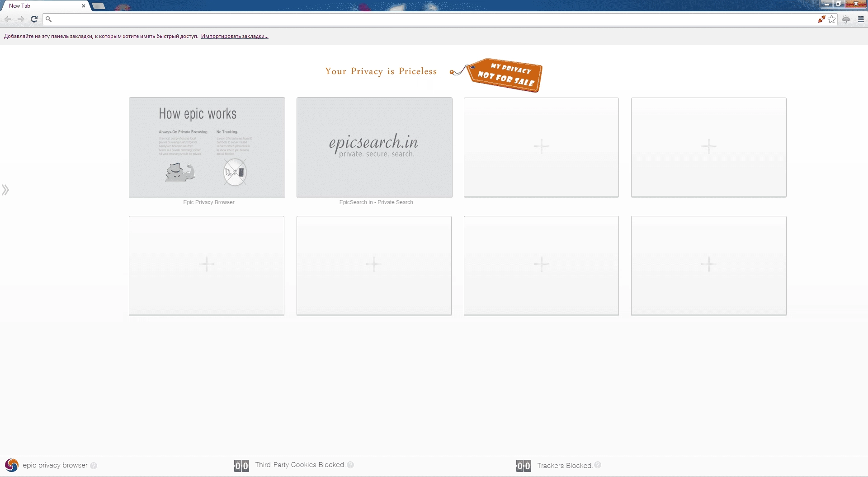Go back with the back arrow
This screenshot has height=477, width=868.
8,19
